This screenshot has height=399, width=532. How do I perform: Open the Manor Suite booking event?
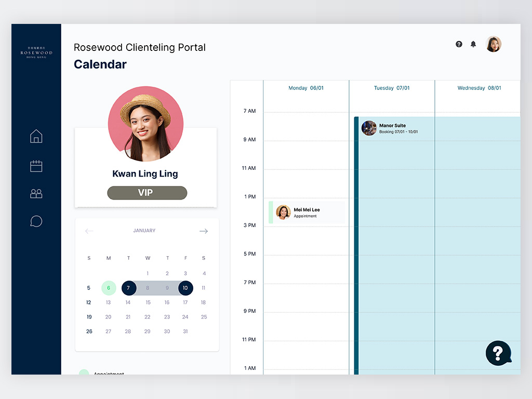[437, 246]
